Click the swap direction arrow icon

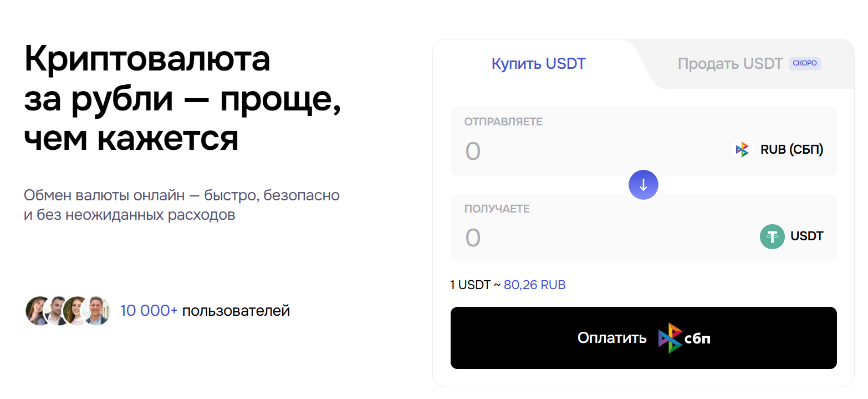[x=643, y=185]
